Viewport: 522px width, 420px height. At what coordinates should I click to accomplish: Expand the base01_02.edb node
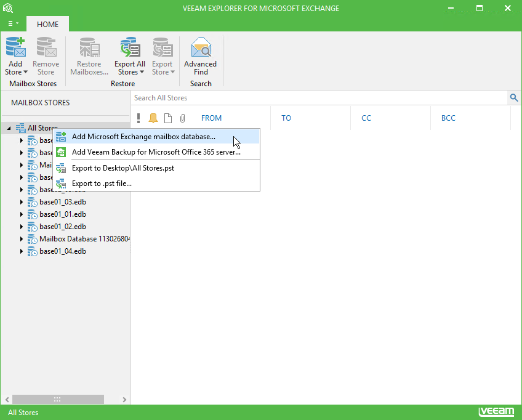[22, 227]
